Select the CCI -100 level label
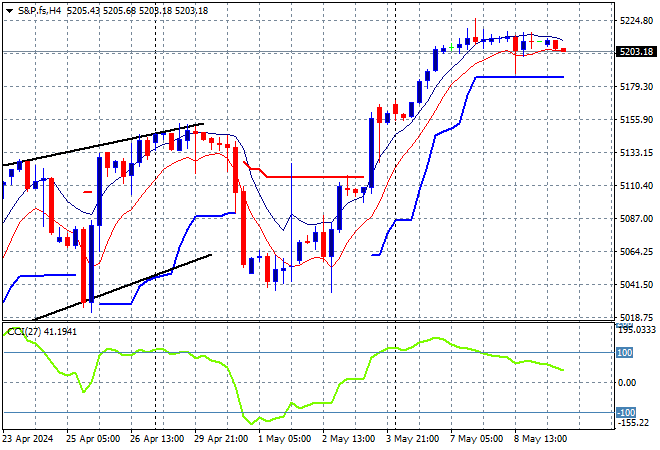Image resolution: width=660 pixels, height=450 pixels. click(625, 412)
